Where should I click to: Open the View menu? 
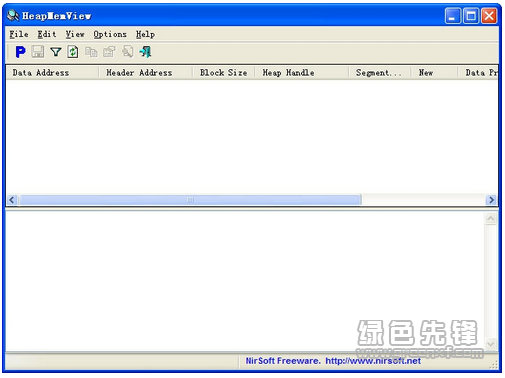pyautogui.click(x=75, y=34)
